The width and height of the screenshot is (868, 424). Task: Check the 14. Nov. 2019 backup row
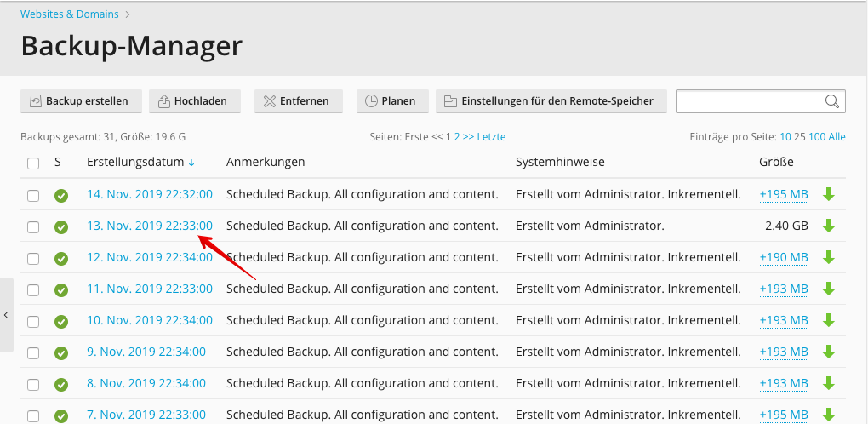[x=33, y=195]
